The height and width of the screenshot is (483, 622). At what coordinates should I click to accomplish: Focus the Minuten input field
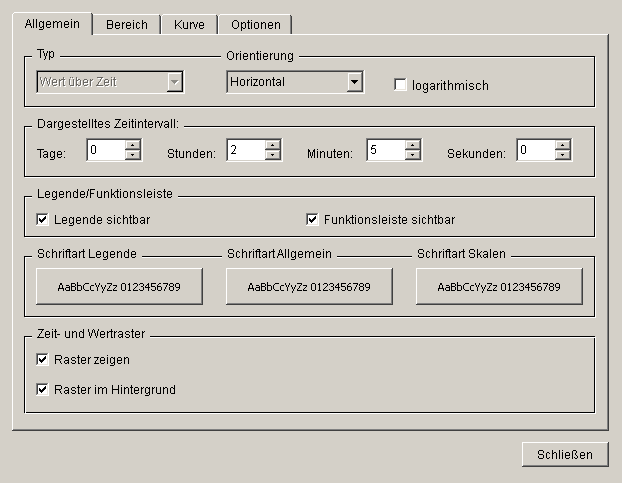[385, 150]
